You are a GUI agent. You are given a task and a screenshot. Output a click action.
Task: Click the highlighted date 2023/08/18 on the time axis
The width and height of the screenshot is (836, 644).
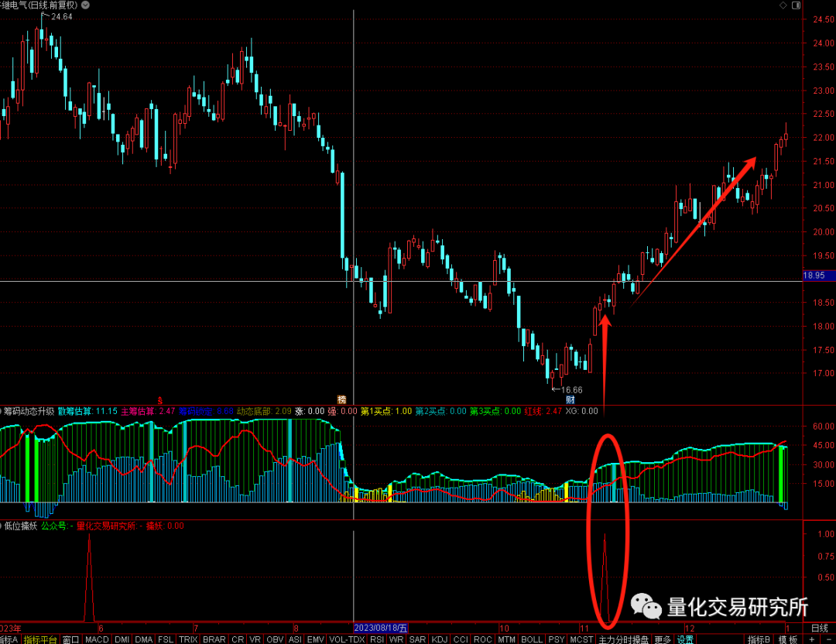381,628
